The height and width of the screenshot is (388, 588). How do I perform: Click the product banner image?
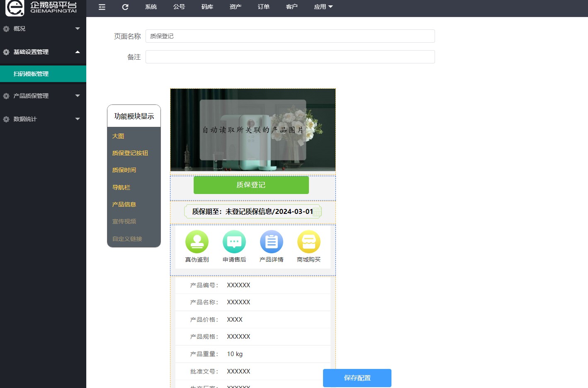253,130
